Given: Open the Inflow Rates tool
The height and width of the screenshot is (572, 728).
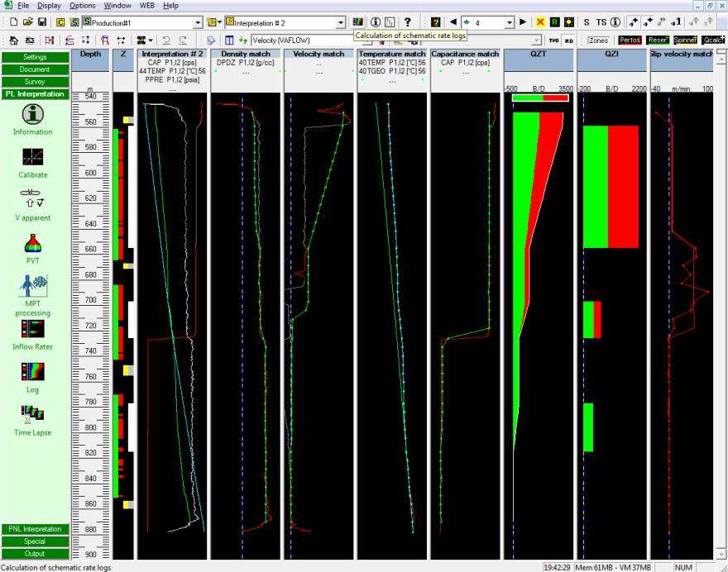Looking at the screenshot, I should click(33, 329).
